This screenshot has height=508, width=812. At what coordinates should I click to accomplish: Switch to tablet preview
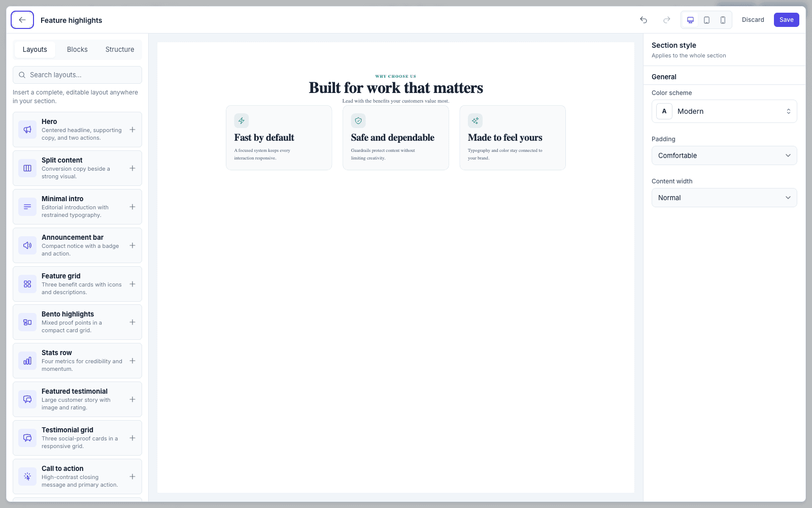(x=706, y=20)
